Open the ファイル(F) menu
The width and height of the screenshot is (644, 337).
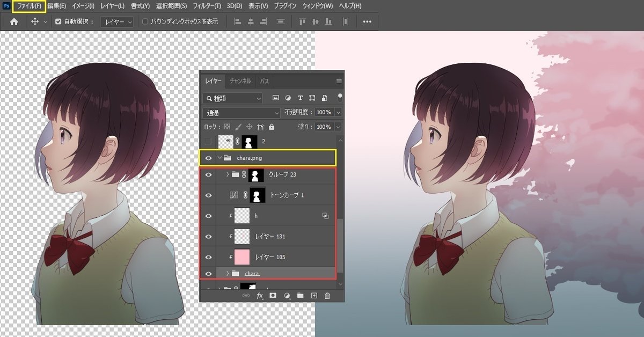[29, 6]
